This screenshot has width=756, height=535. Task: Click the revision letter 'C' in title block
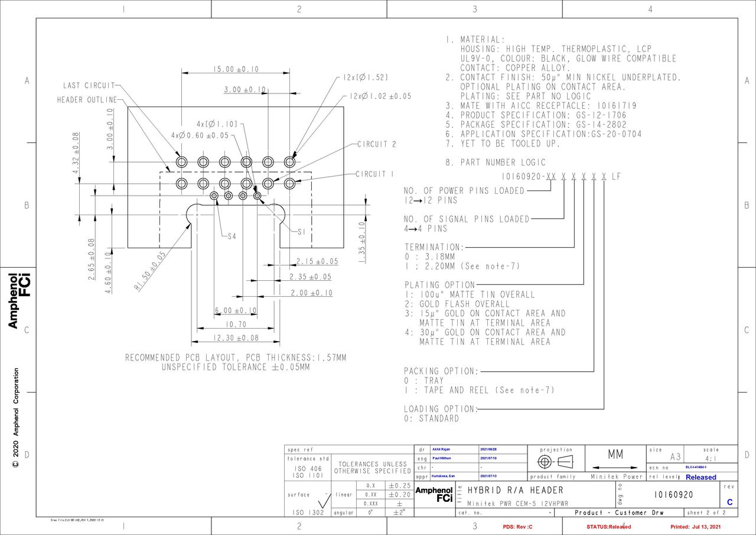click(x=730, y=502)
